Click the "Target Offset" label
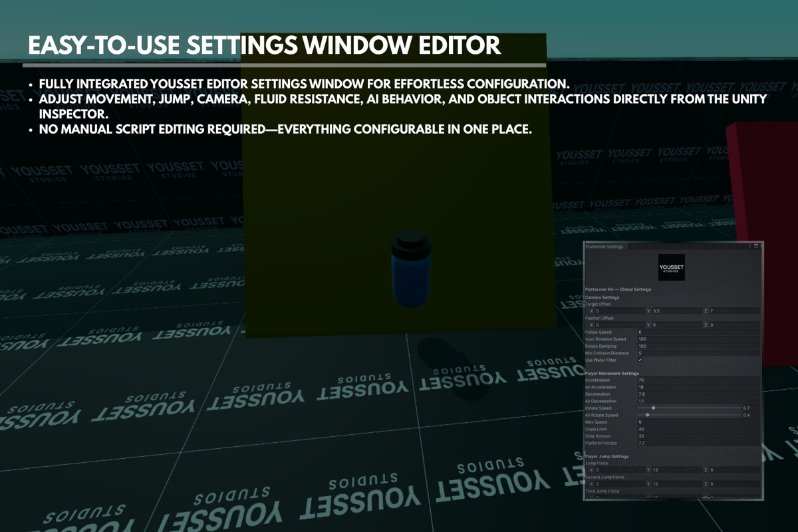798x532 pixels. 597,304
